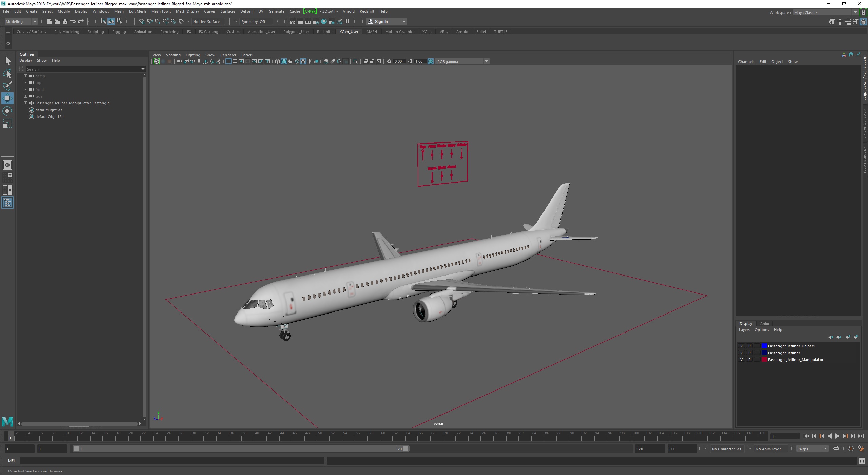Switch to the Poly Modeling shelf tab

(66, 32)
